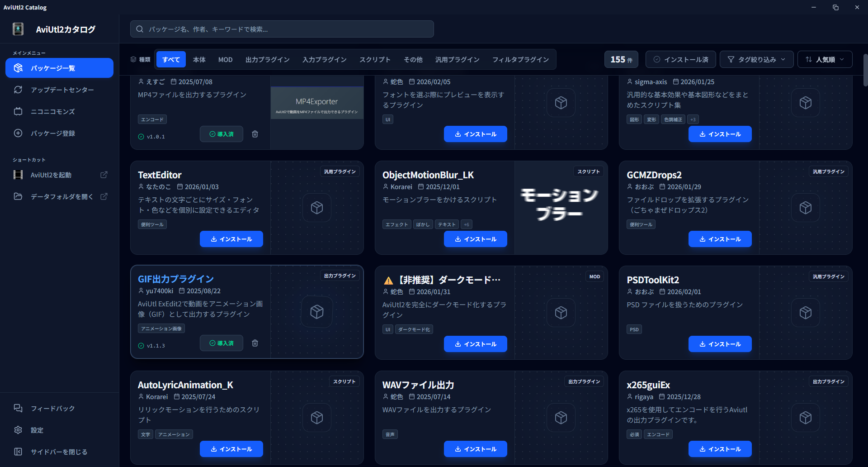Open the 人気順 sort dropdown

[825, 59]
